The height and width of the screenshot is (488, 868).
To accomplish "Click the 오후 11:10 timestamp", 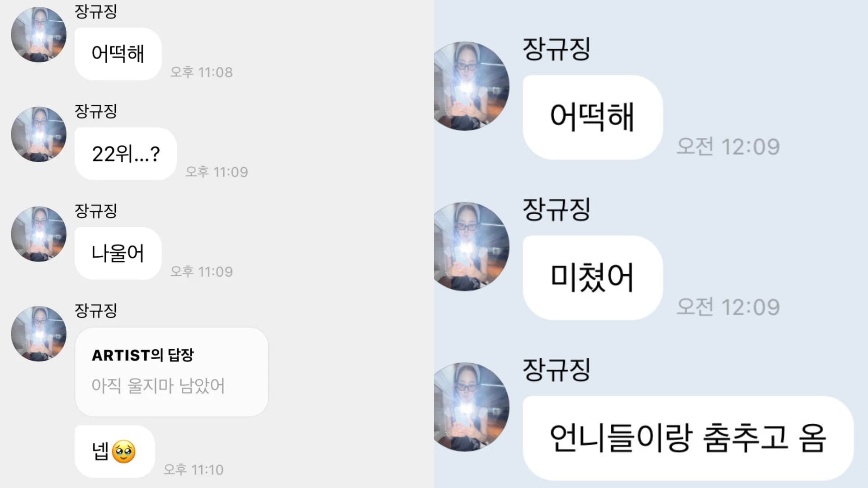I will tap(193, 469).
